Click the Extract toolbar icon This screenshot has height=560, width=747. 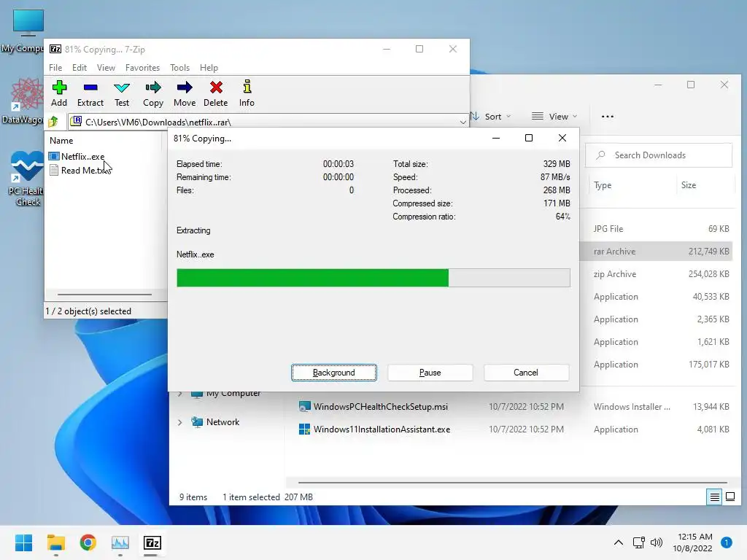pyautogui.click(x=90, y=93)
